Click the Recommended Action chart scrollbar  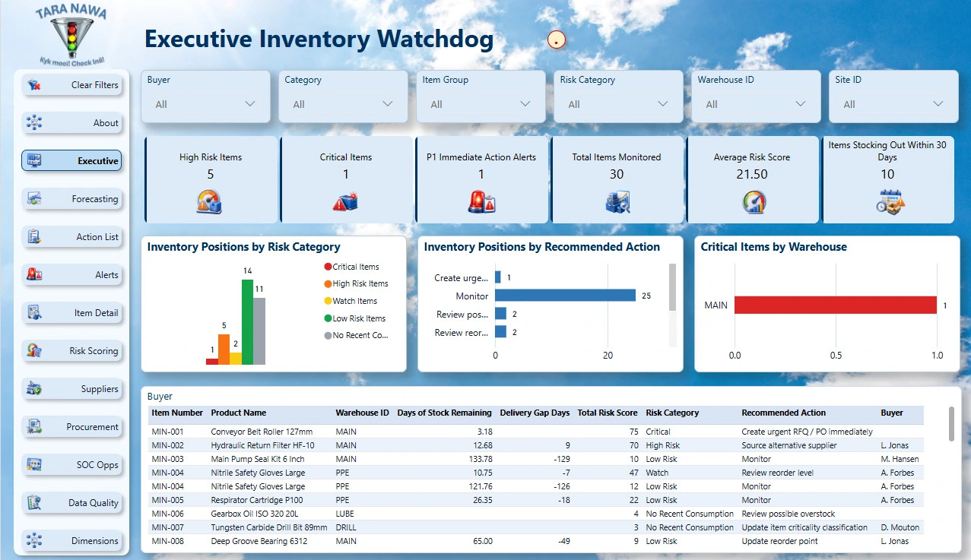pos(672,287)
